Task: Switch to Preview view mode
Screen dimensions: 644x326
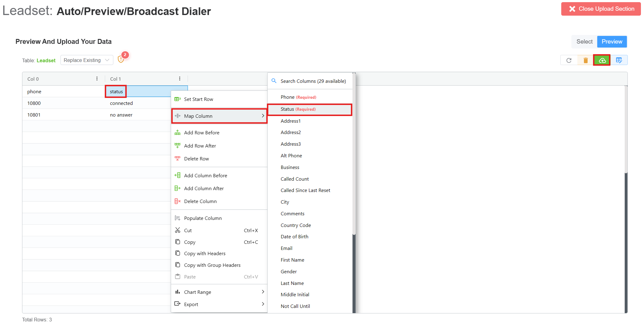Action: coord(612,42)
